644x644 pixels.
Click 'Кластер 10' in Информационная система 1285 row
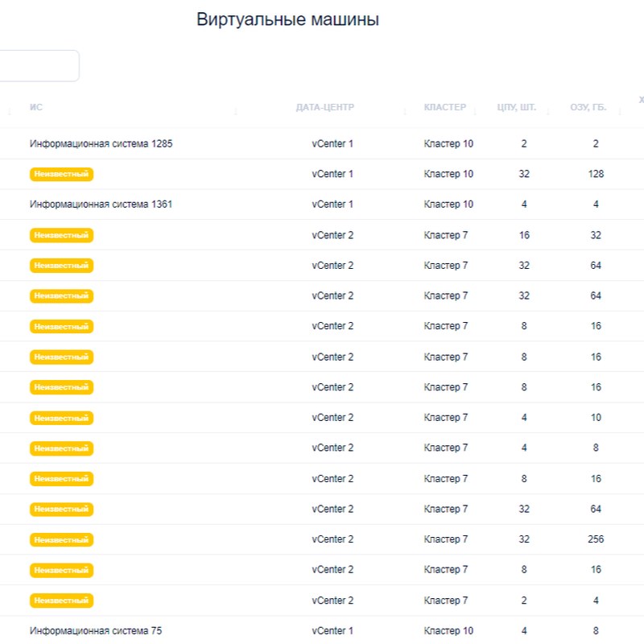448,144
